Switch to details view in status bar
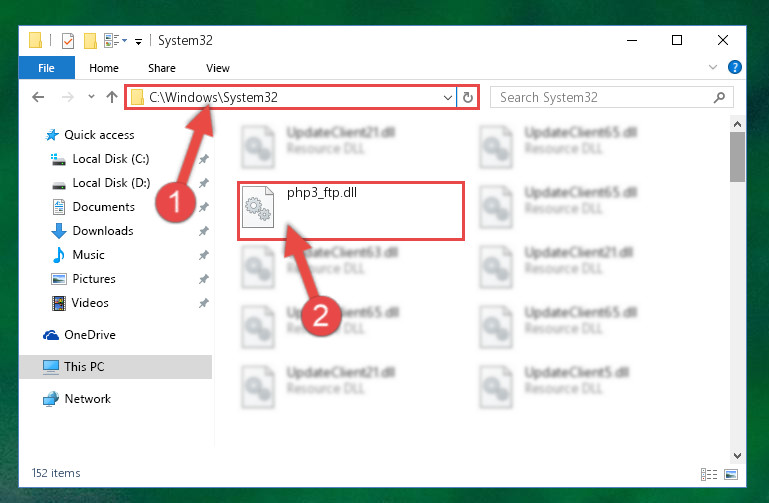 (x=709, y=474)
